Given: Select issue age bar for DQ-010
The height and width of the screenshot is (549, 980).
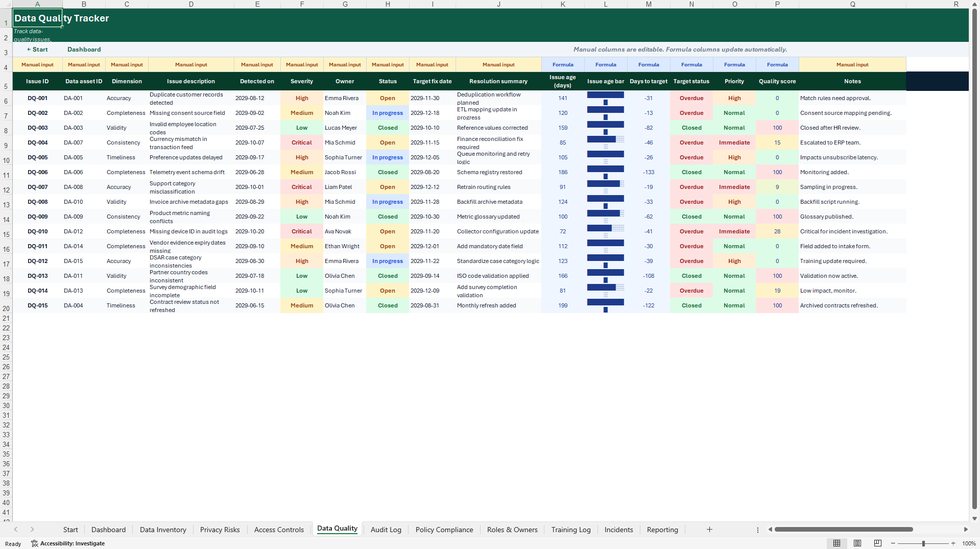Looking at the screenshot, I should 606,231.
